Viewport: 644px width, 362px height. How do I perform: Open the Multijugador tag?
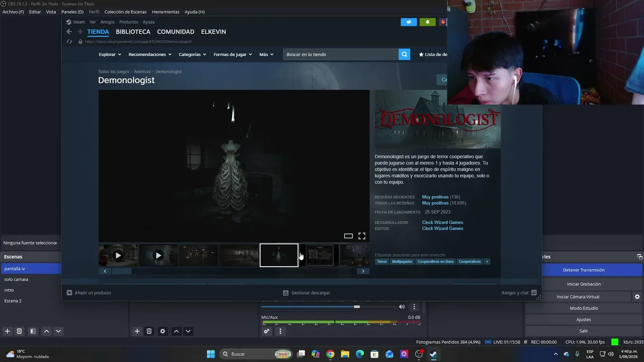point(402,261)
